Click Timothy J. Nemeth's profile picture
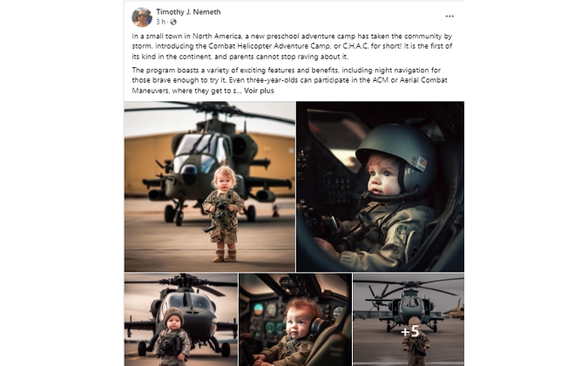Viewport: 588px width, 366px height. tap(142, 17)
